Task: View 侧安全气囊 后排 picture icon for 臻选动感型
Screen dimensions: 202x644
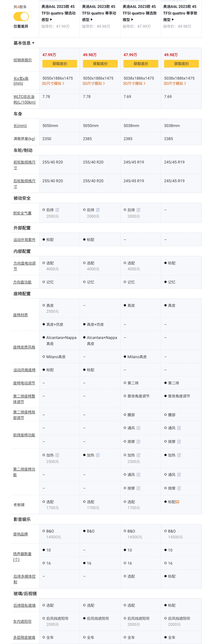Action: pyautogui.click(x=57, y=210)
